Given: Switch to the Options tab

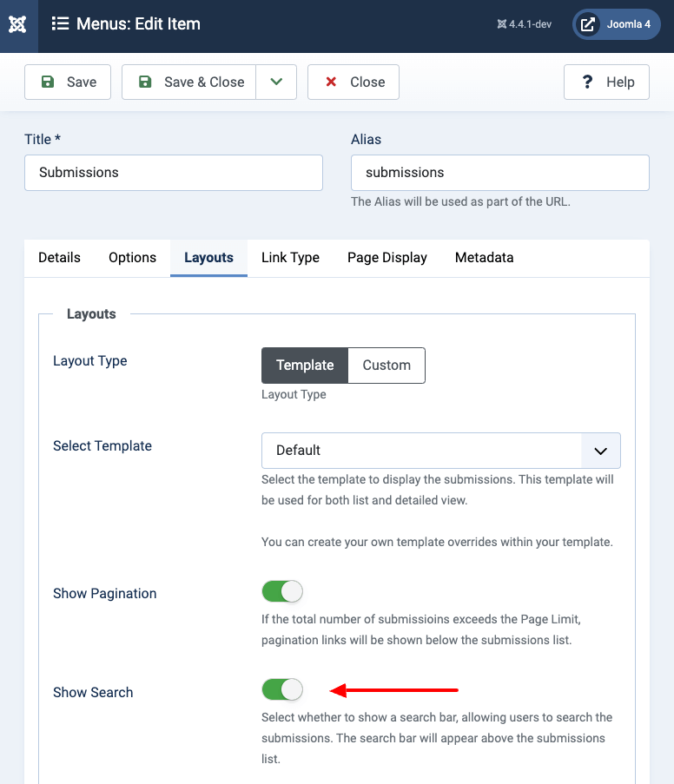Looking at the screenshot, I should coord(133,258).
